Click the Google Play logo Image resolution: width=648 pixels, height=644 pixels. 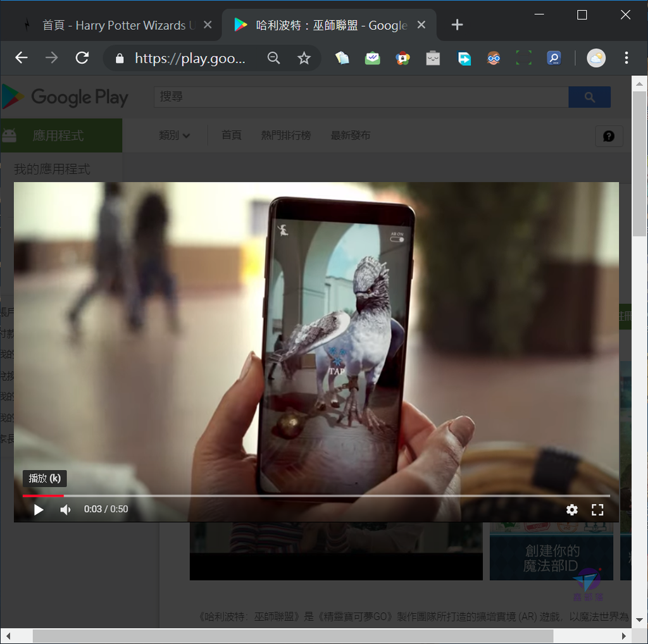65,97
